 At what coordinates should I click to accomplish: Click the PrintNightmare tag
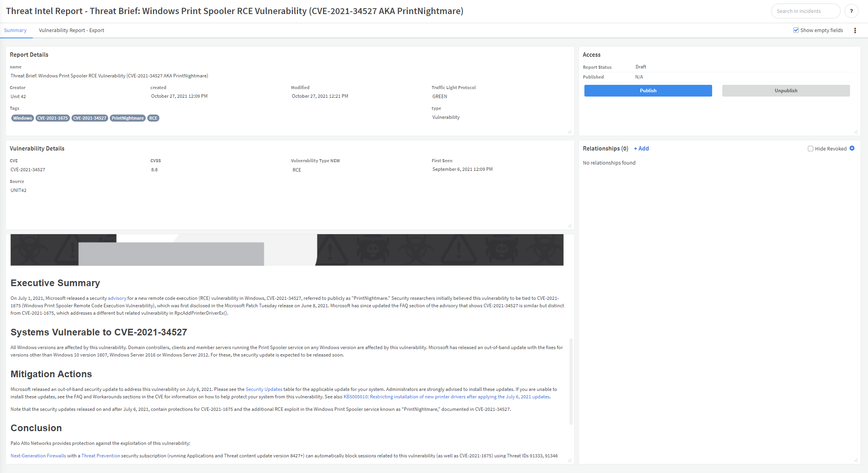coord(127,118)
